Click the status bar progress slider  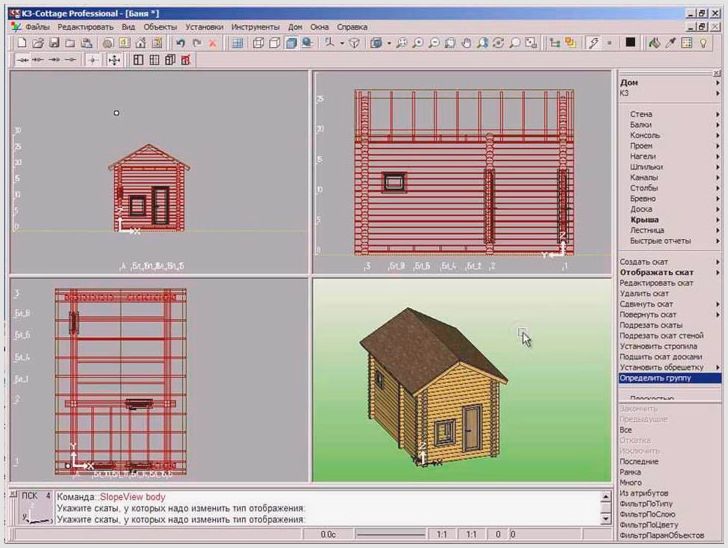tap(390, 535)
